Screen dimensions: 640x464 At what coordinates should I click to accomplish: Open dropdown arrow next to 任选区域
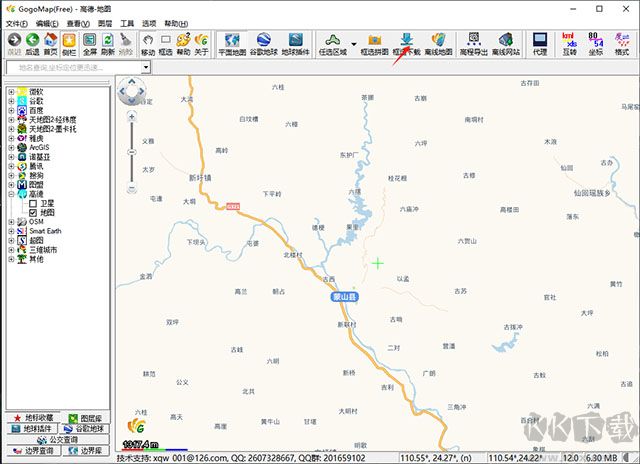pyautogui.click(x=353, y=44)
